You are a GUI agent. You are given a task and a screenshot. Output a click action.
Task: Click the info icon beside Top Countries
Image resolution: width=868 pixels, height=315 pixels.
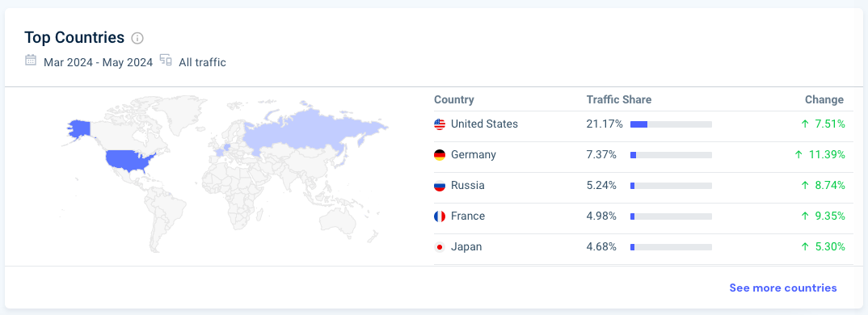tap(137, 38)
